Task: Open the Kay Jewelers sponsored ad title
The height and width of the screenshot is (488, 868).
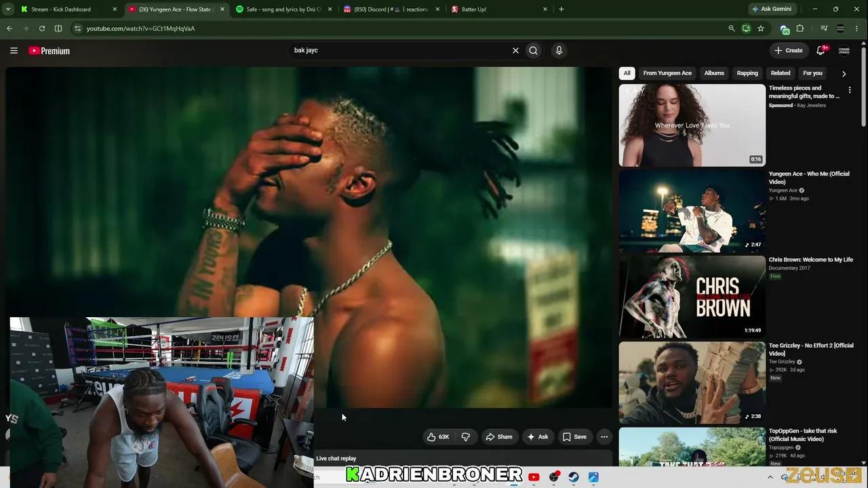Action: [804, 92]
